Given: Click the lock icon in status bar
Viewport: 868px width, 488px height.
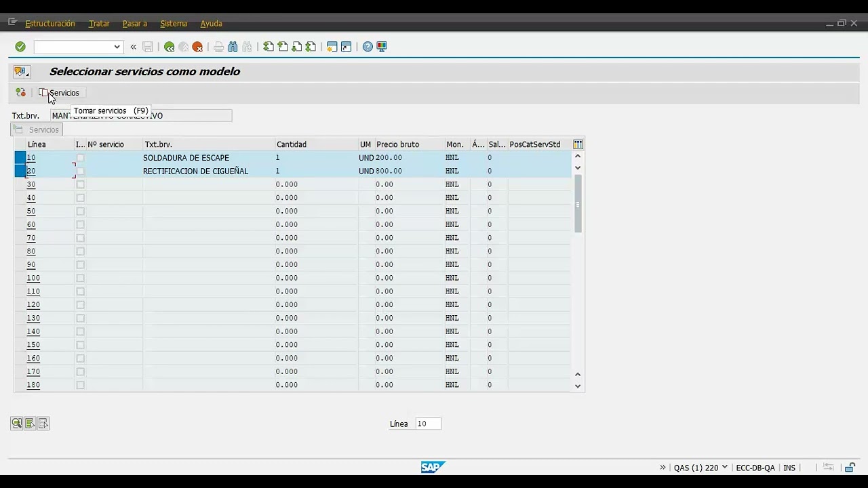Looking at the screenshot, I should (850, 468).
